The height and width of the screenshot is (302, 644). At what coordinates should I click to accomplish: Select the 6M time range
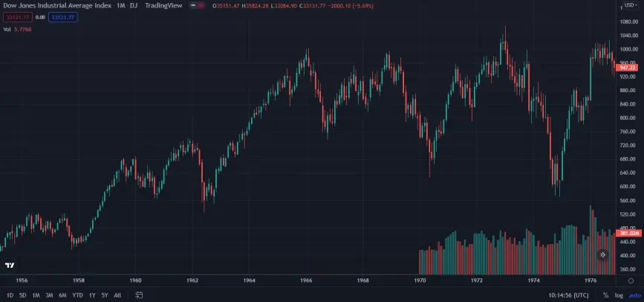point(62,295)
